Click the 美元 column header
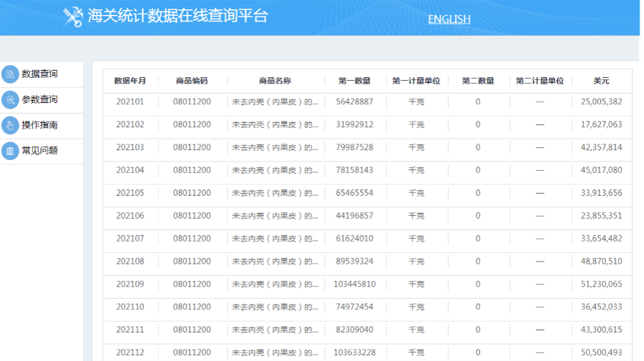 (601, 81)
